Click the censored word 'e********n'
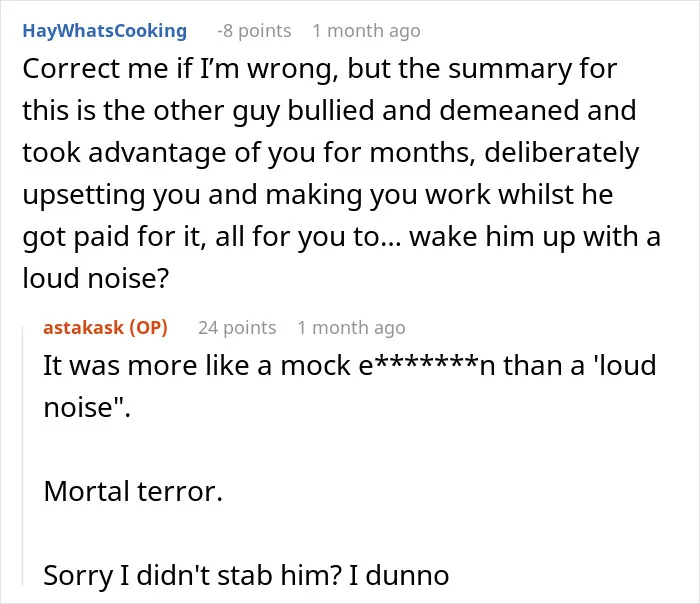 pyautogui.click(x=427, y=365)
